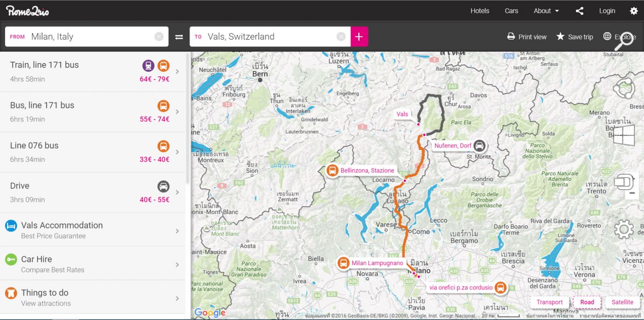
Task: Click the share icon in the top bar
Action: (580, 11)
